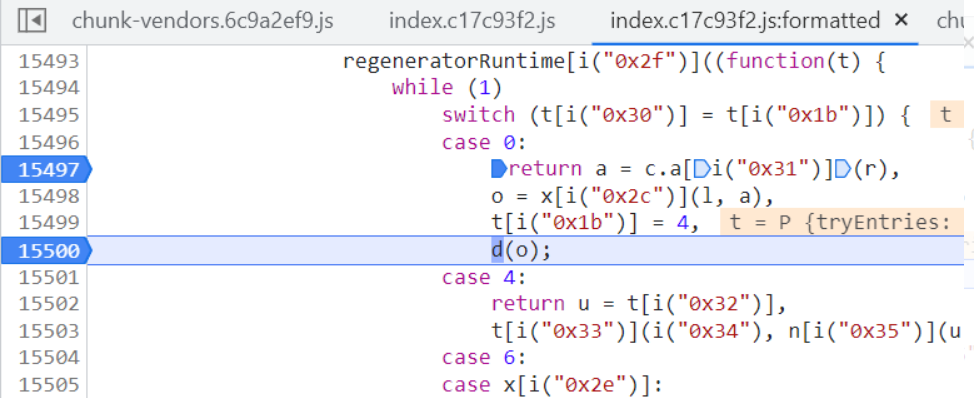
Task: Click the switch keyword on line 15495
Action: click(x=478, y=115)
